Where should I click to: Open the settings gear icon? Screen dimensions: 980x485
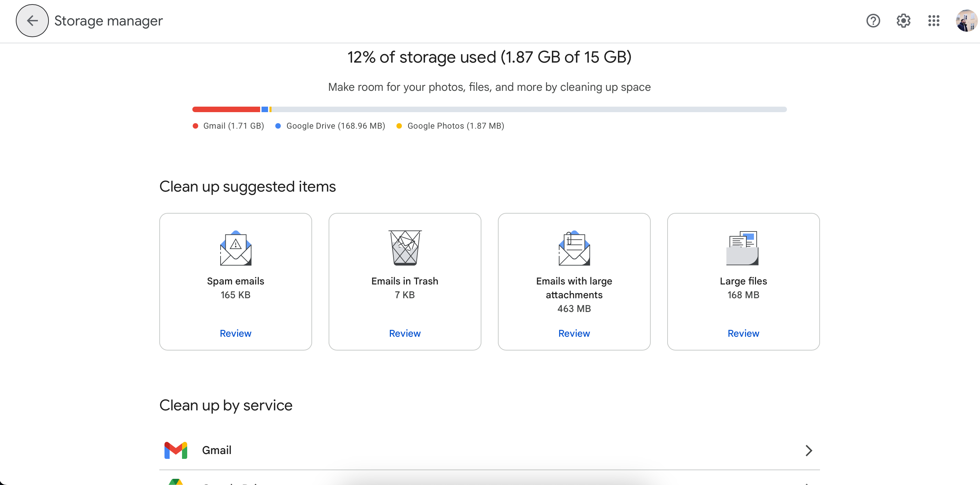point(903,21)
